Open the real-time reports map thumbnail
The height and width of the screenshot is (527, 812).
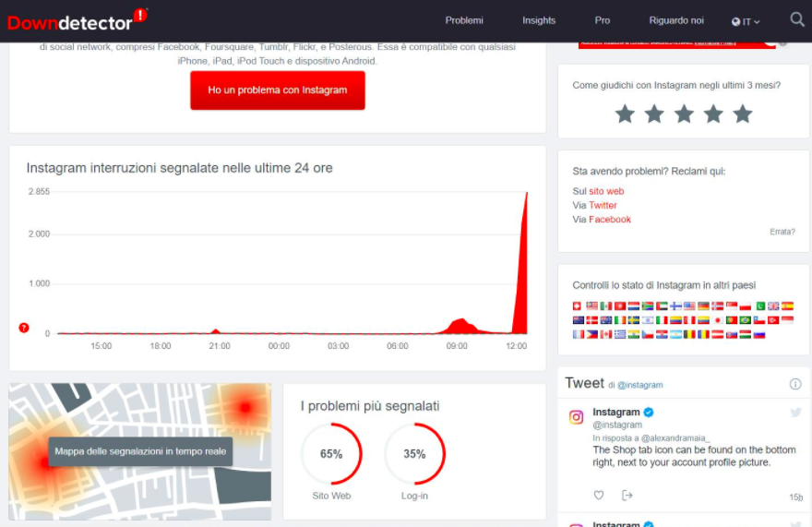click(x=140, y=451)
